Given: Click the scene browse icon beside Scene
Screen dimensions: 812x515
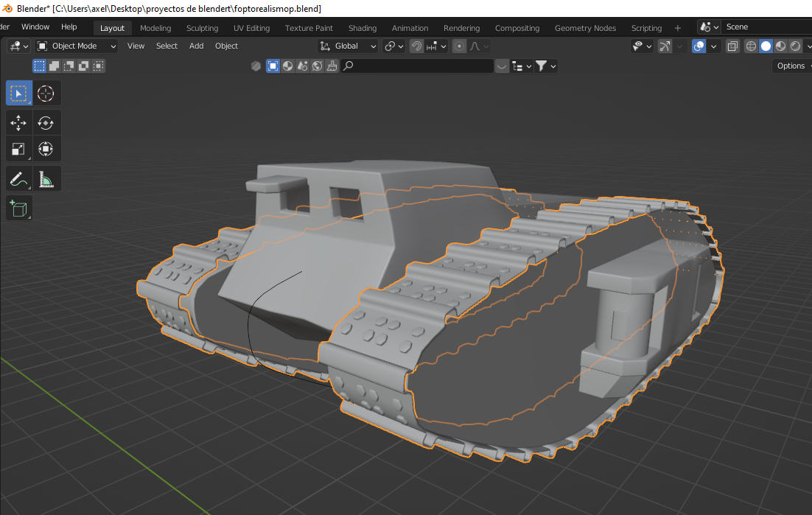Looking at the screenshot, I should click(x=710, y=27).
